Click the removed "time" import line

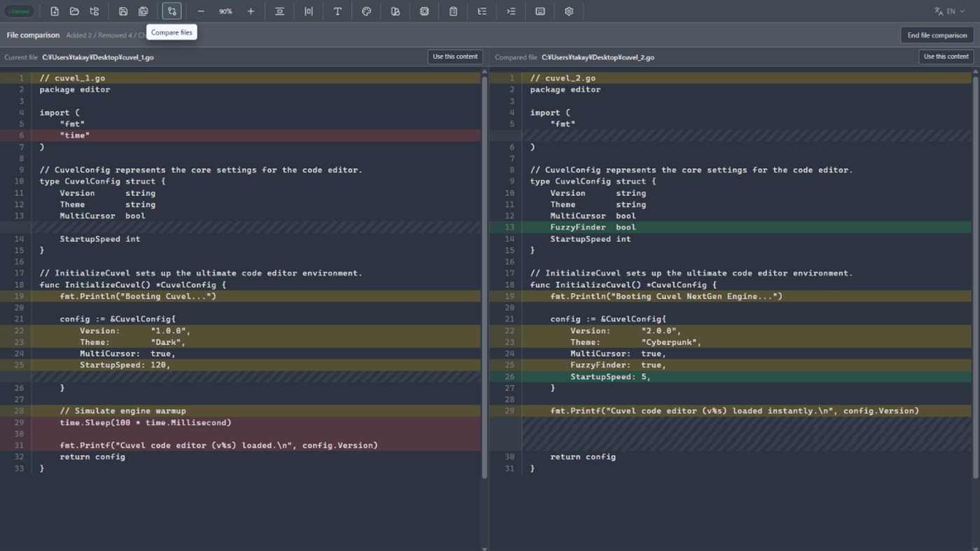[x=240, y=135]
